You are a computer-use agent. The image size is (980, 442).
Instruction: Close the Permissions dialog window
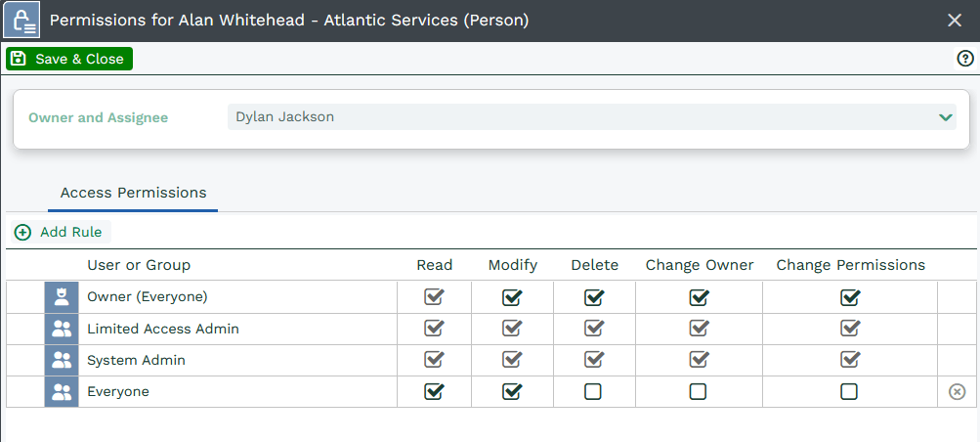(x=955, y=21)
